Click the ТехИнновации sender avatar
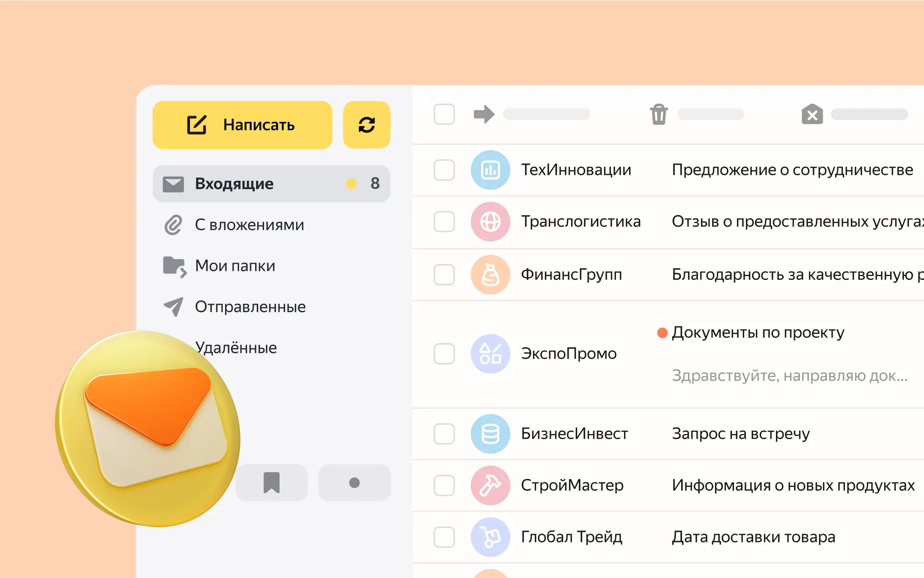 click(490, 170)
